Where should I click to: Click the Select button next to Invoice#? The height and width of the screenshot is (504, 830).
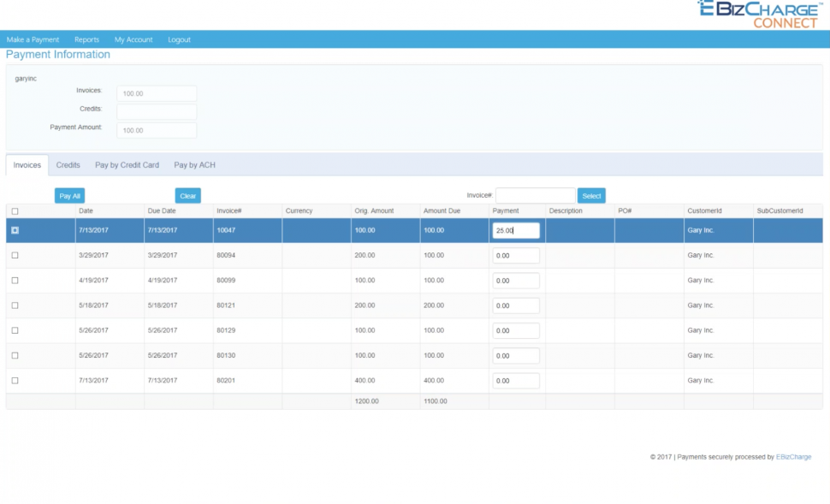[591, 195]
